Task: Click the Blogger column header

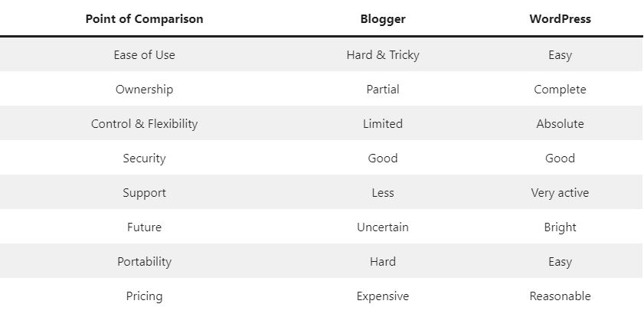Action: point(383,19)
